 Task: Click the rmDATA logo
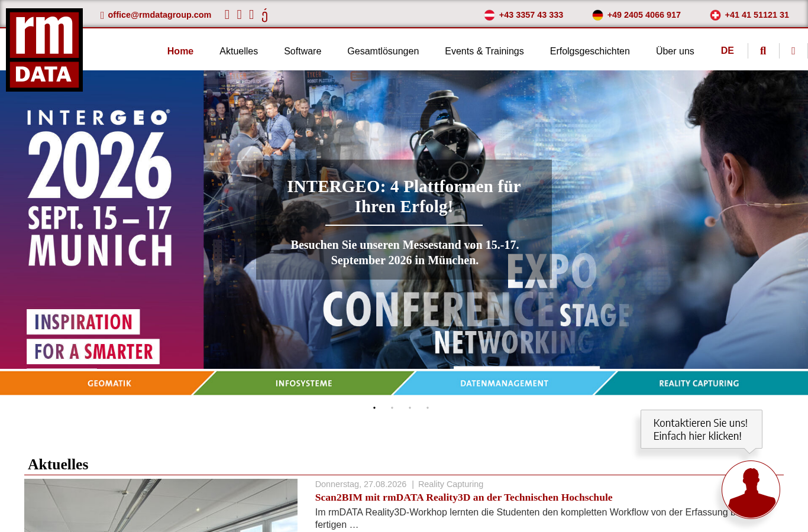coord(44,50)
